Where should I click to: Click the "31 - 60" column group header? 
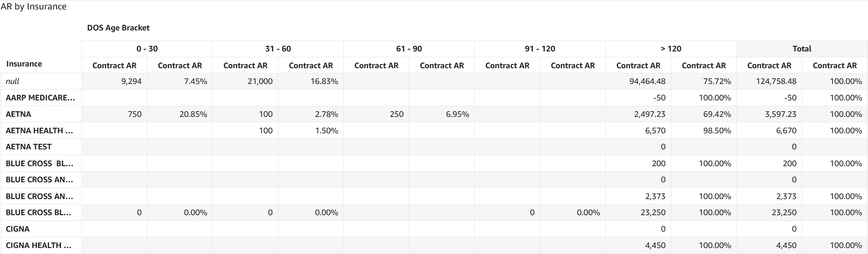tap(278, 49)
